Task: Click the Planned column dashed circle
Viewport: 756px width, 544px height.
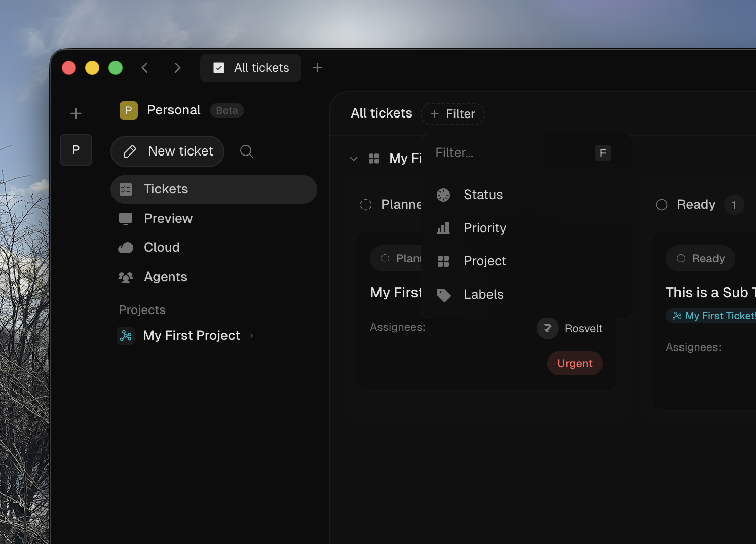Action: click(366, 205)
